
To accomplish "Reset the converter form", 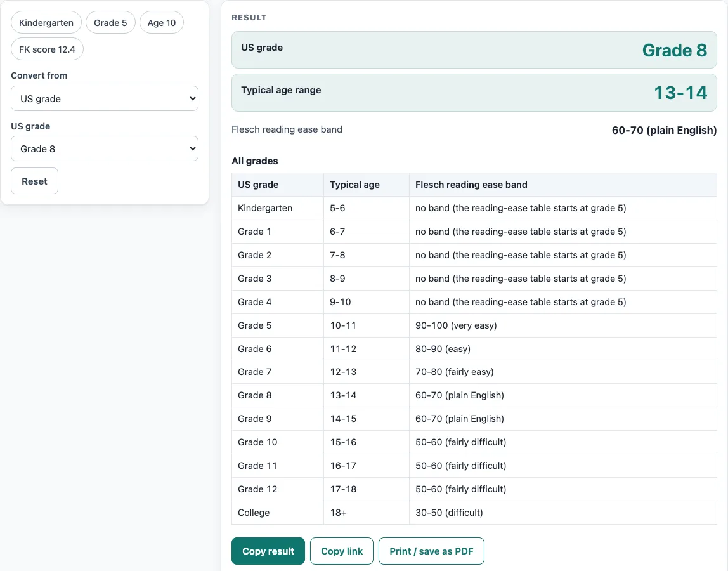I will pyautogui.click(x=34, y=181).
